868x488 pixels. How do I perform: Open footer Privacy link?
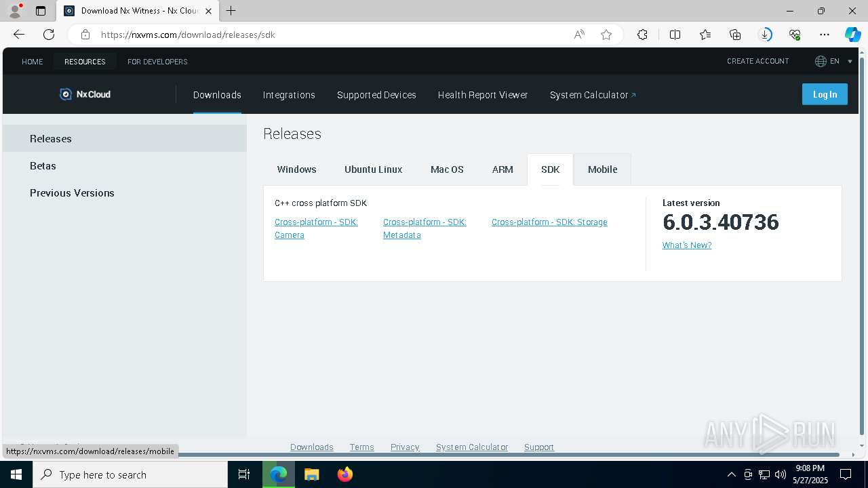pyautogui.click(x=405, y=447)
